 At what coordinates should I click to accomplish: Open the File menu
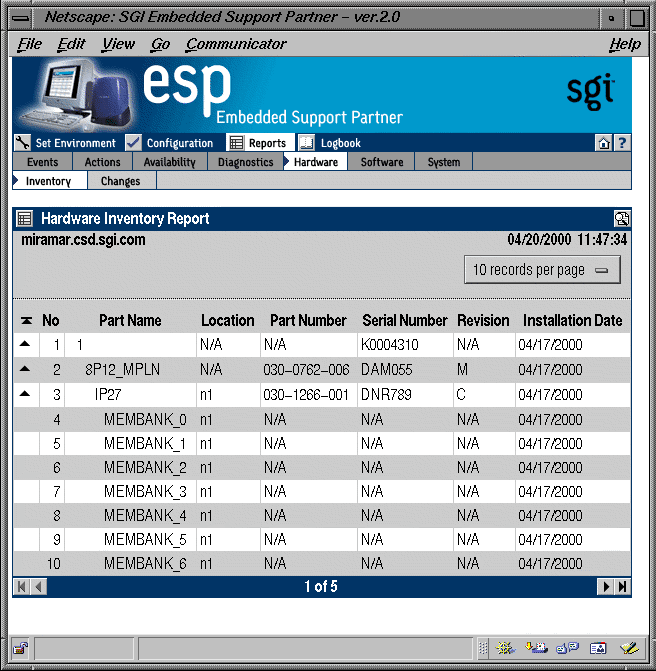click(x=30, y=44)
